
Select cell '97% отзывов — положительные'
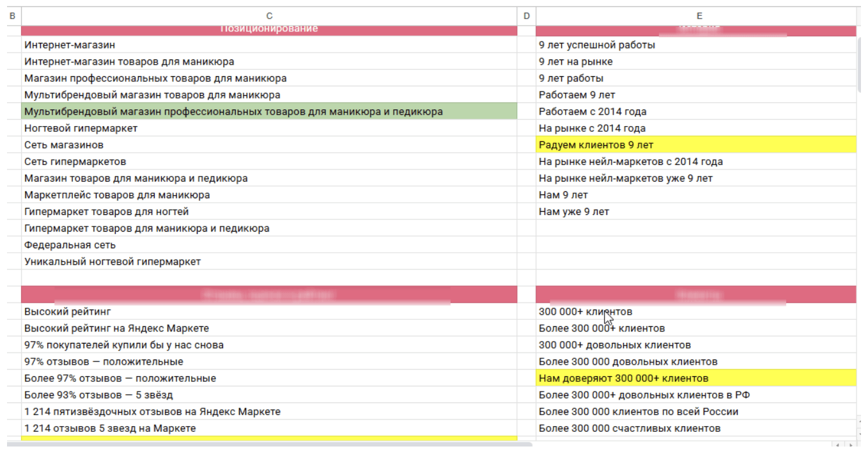tap(269, 361)
